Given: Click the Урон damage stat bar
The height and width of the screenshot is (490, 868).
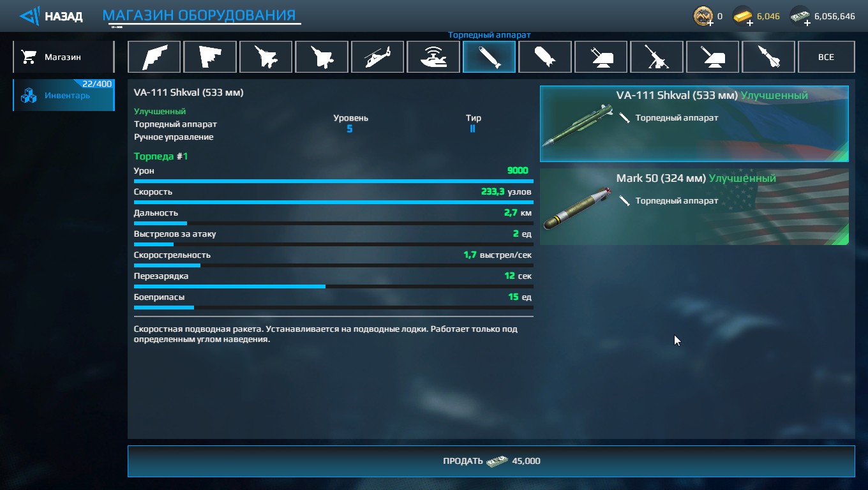Looking at the screenshot, I should click(334, 181).
